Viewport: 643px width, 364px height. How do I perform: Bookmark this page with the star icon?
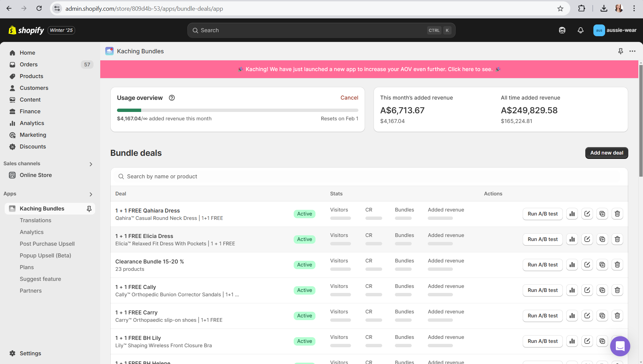(x=560, y=9)
